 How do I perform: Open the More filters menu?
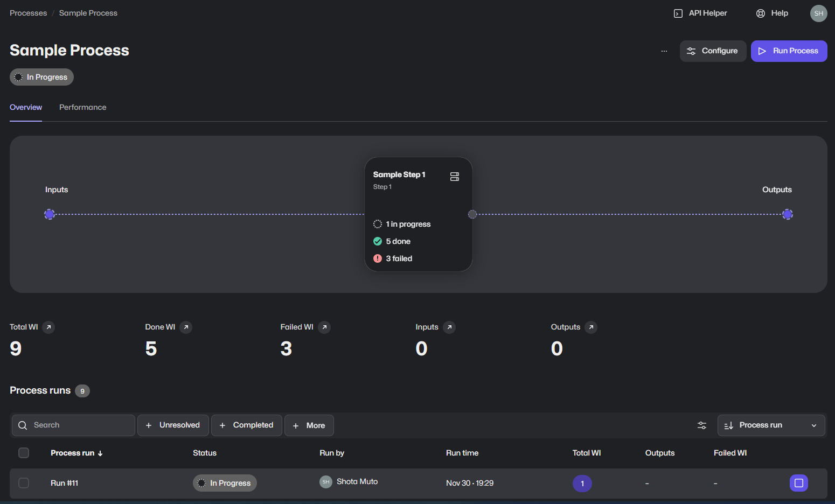(309, 425)
